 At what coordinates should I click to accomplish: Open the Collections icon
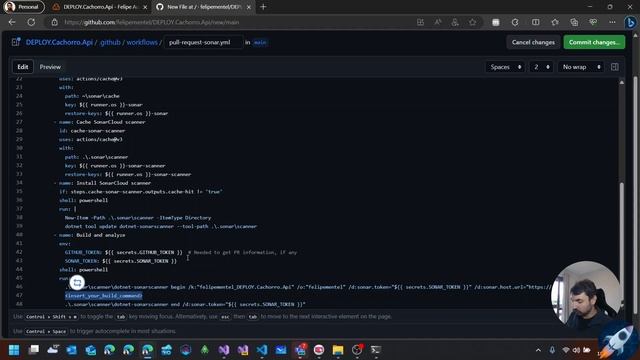pos(574,22)
